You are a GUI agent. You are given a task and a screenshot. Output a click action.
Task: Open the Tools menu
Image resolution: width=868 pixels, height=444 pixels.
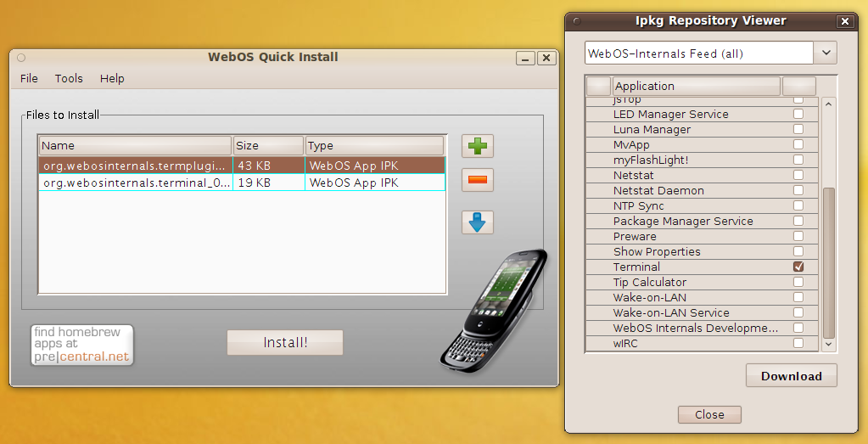click(69, 79)
